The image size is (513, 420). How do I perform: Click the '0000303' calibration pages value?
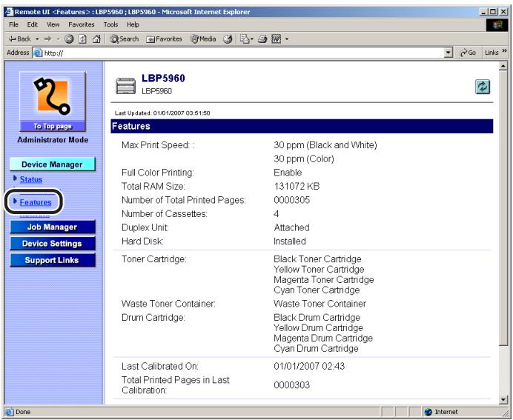pos(292,385)
